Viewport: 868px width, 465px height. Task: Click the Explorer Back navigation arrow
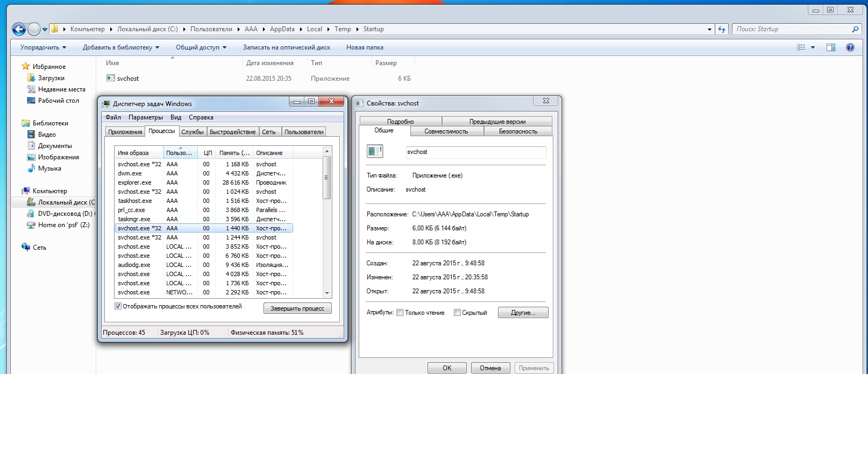(19, 29)
